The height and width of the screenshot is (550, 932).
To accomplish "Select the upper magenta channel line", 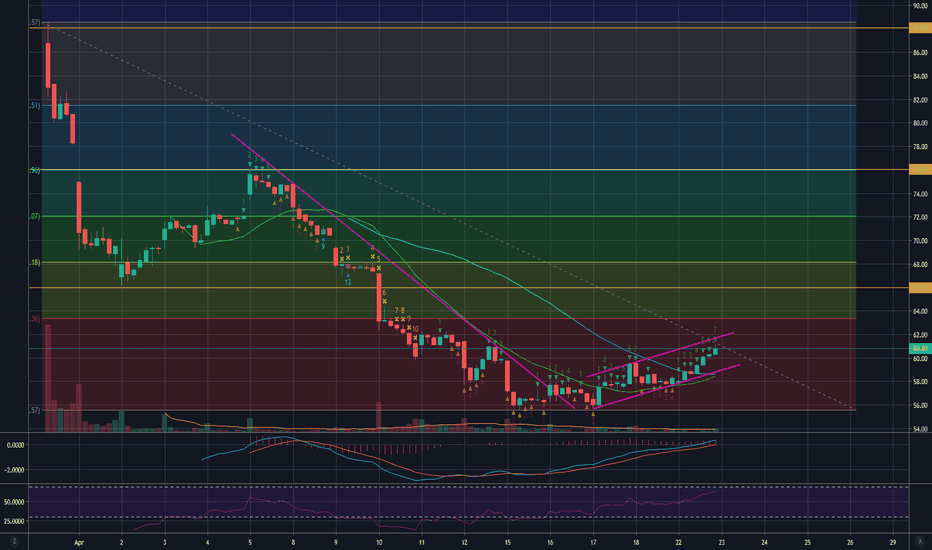I will [660, 354].
